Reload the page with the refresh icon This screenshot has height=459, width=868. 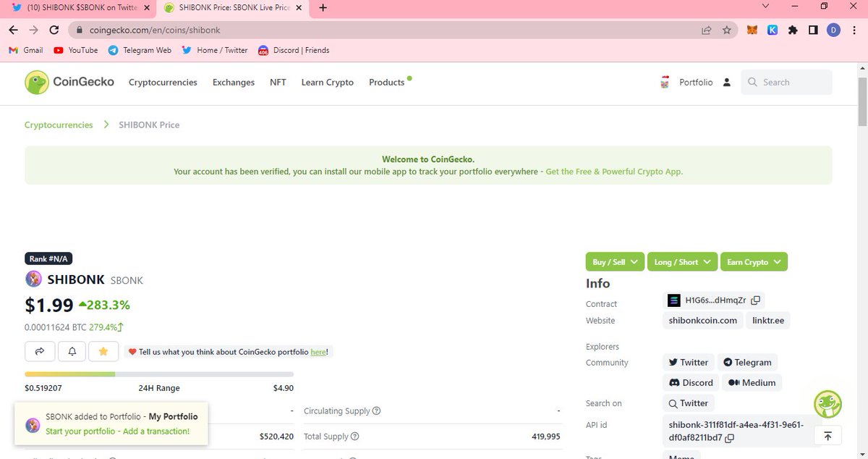pyautogui.click(x=54, y=30)
